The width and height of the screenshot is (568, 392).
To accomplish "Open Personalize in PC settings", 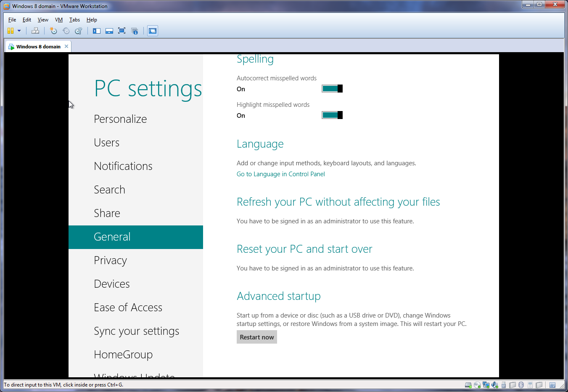I will 120,119.
